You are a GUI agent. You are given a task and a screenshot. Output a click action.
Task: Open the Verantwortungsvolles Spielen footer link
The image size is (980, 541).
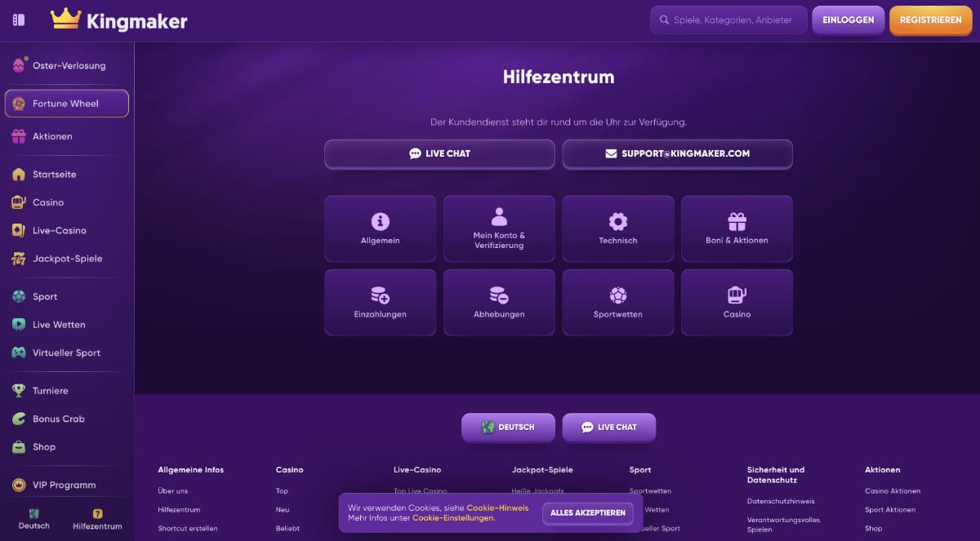pyautogui.click(x=784, y=525)
